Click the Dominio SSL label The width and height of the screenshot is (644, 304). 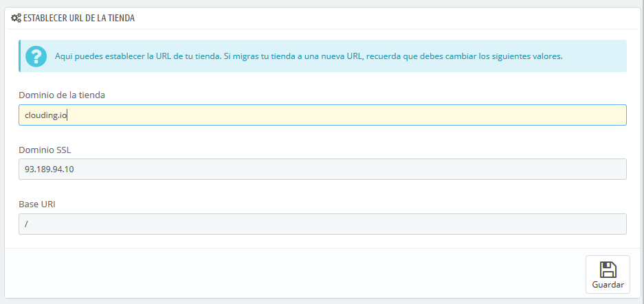pyautogui.click(x=45, y=150)
